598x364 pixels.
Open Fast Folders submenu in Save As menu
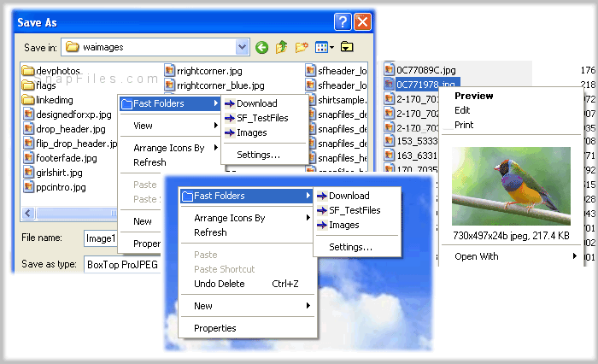click(170, 103)
